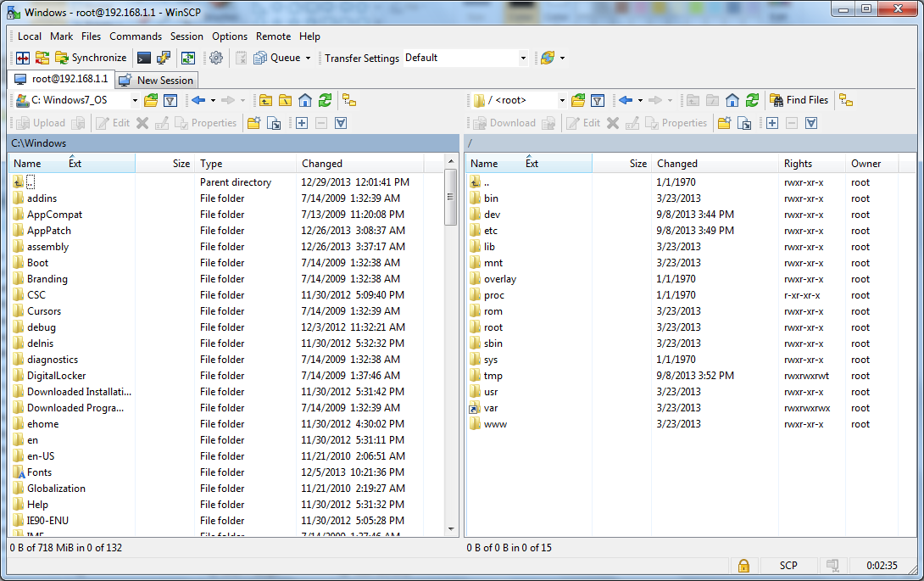Click the local panel vertical scrollbar thumb
This screenshot has height=581, width=924.
coord(451,197)
